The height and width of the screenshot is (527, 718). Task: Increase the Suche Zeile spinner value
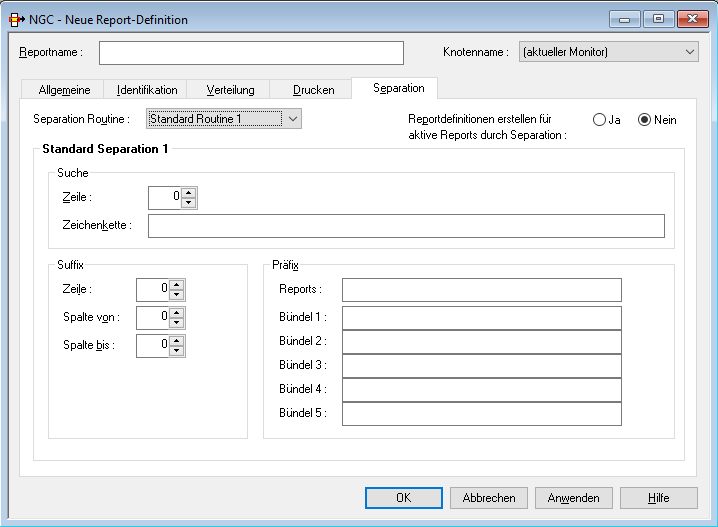pyautogui.click(x=189, y=193)
